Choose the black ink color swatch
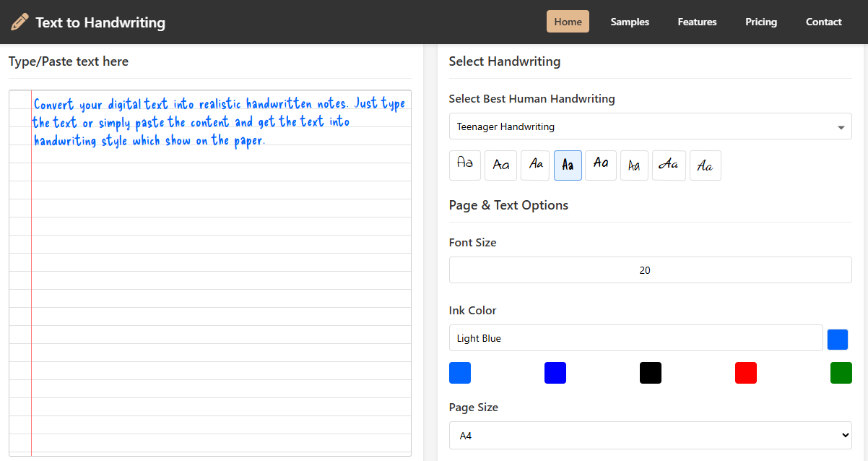This screenshot has width=868, height=461. tap(650, 373)
